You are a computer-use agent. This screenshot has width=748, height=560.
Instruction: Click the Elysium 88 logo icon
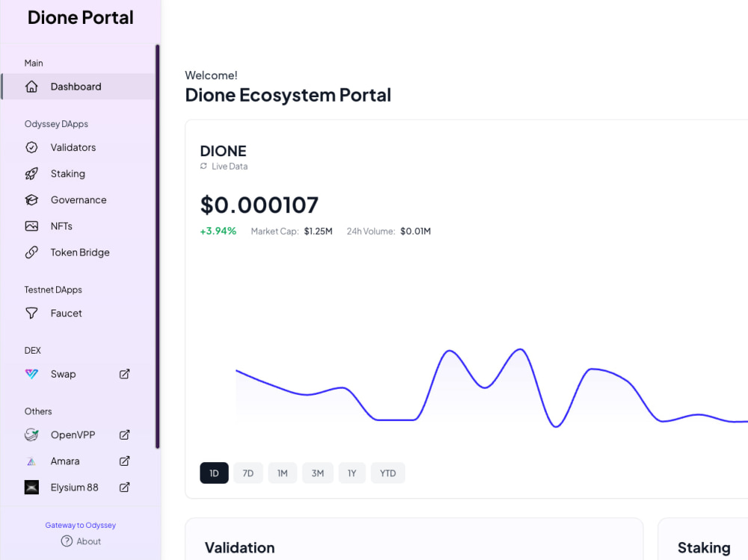(x=31, y=487)
